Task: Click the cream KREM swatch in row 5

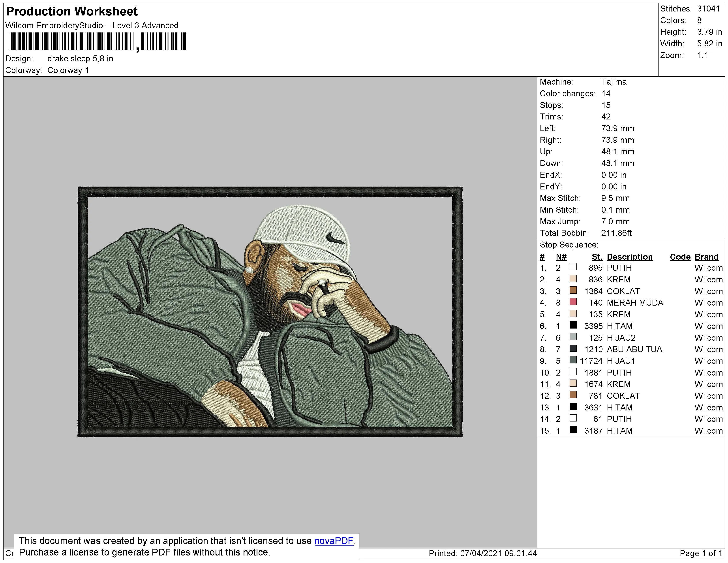Action: (573, 314)
